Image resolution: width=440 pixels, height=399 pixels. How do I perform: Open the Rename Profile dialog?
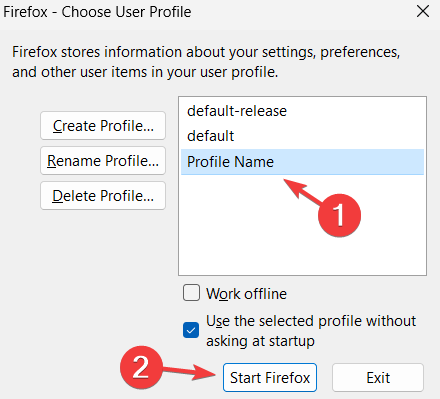click(103, 161)
